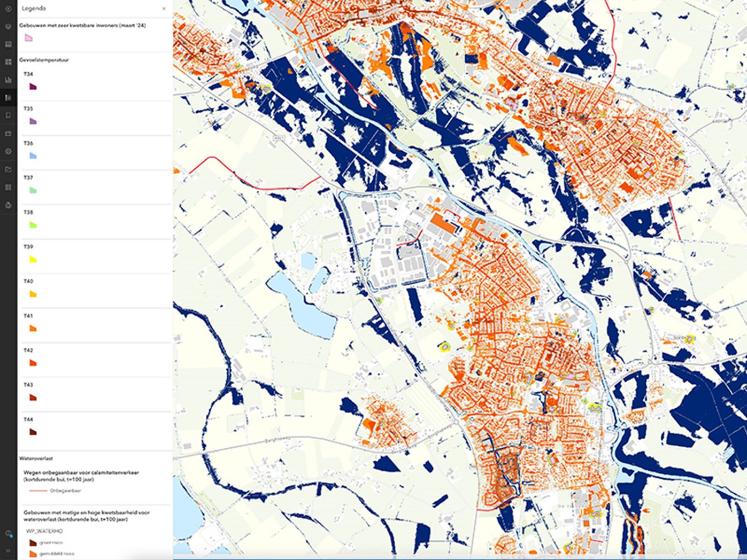Select 'Wegen onbegaanbaar voor calamiteitenverkeer' layer title
Image resolution: width=747 pixels, height=560 pixels.
click(x=81, y=476)
